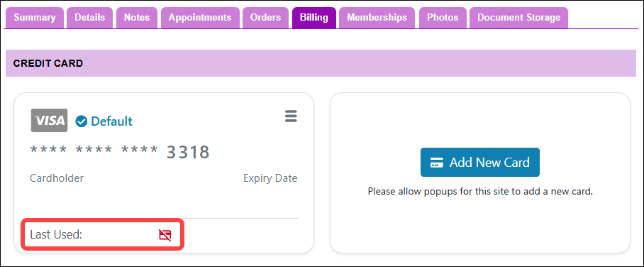The width and height of the screenshot is (644, 267).
Task: View the Photos tab
Action: coord(443,18)
